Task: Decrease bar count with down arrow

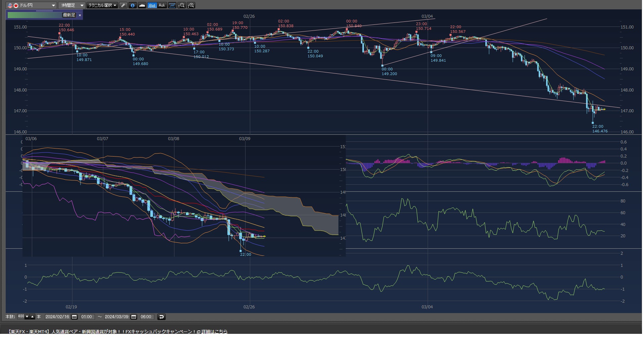Action: pos(27,316)
